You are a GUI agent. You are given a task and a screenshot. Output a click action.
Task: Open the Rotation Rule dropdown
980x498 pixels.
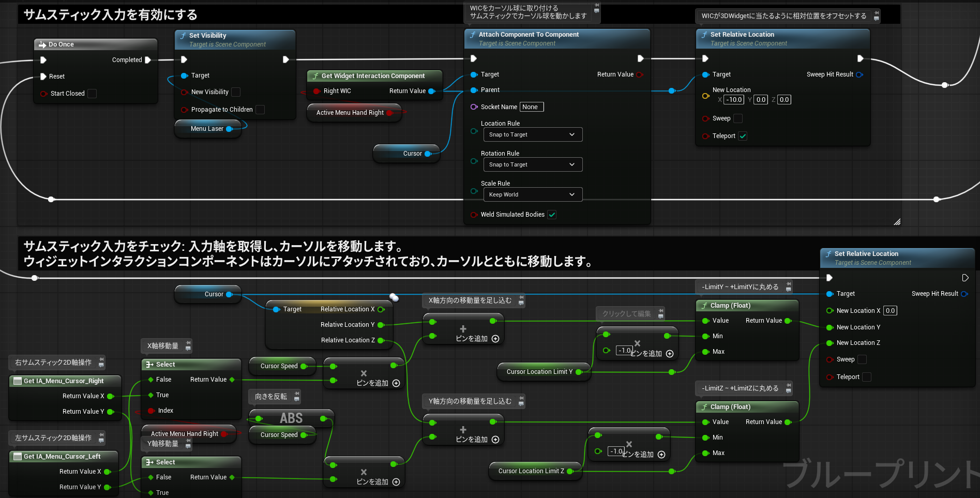click(533, 164)
